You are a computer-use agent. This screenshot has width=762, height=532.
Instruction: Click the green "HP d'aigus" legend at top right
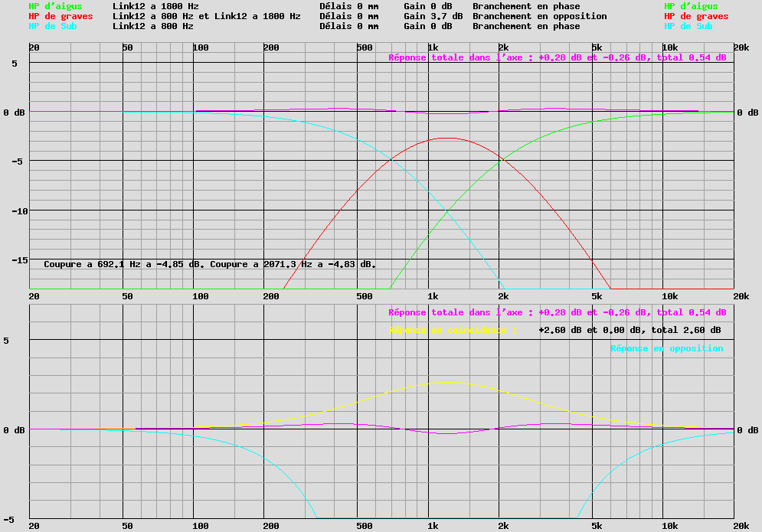point(691,6)
